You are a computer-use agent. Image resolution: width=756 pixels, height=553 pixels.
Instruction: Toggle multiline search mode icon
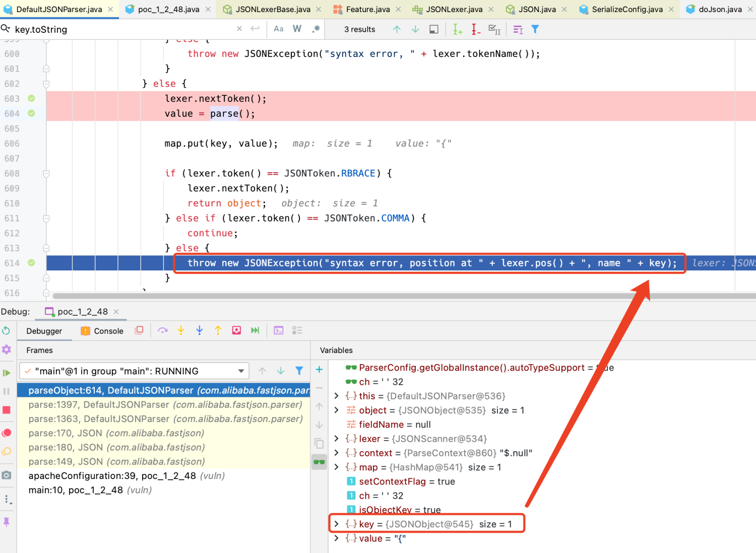coord(518,30)
